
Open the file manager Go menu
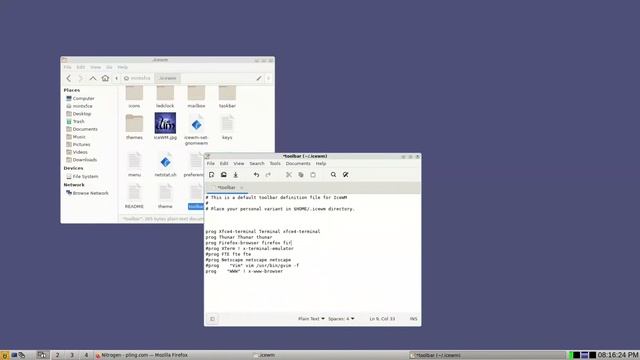tap(109, 67)
